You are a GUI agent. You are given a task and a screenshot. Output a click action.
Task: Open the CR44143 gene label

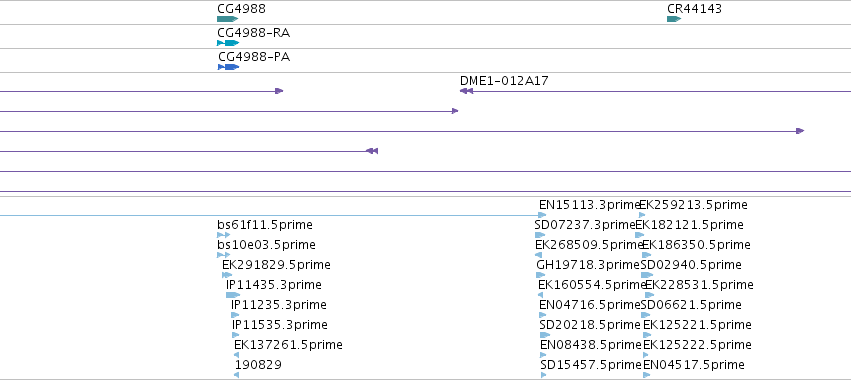pos(694,9)
